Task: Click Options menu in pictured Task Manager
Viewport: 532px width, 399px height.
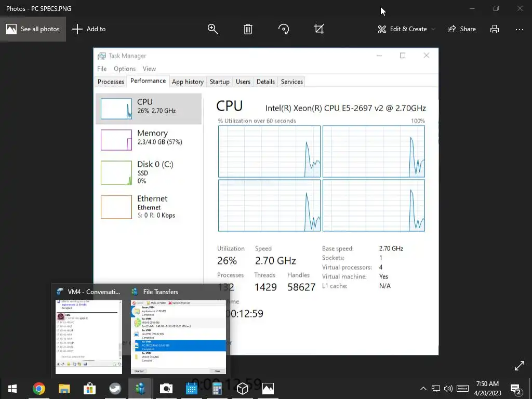Action: (x=125, y=69)
